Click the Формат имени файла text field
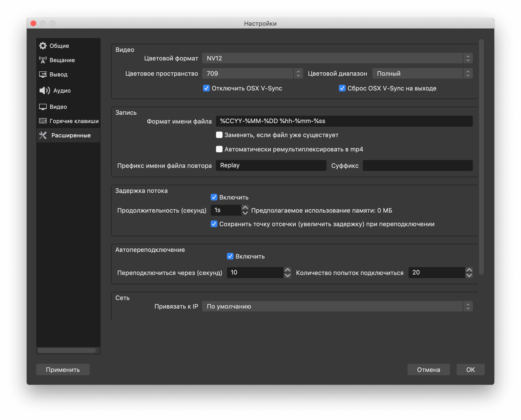Viewport: 521px width, 420px height. pyautogui.click(x=344, y=121)
